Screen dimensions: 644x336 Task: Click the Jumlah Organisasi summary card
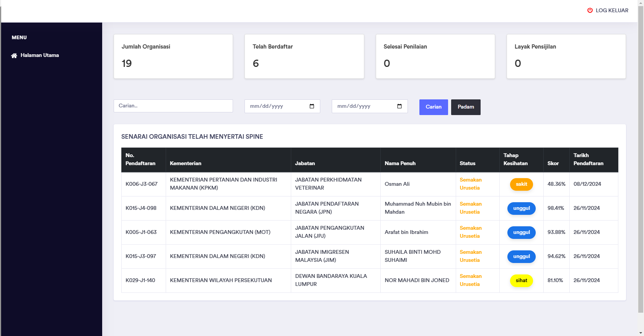coord(173,56)
